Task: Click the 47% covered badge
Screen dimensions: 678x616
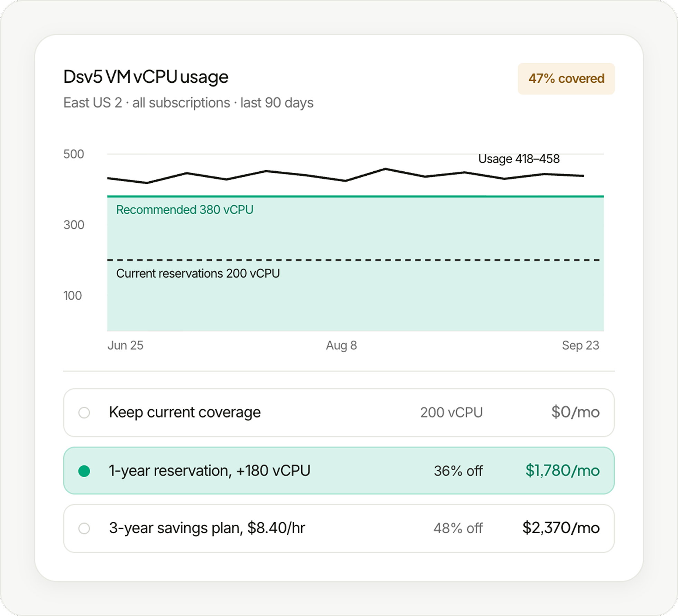Action: 566,79
